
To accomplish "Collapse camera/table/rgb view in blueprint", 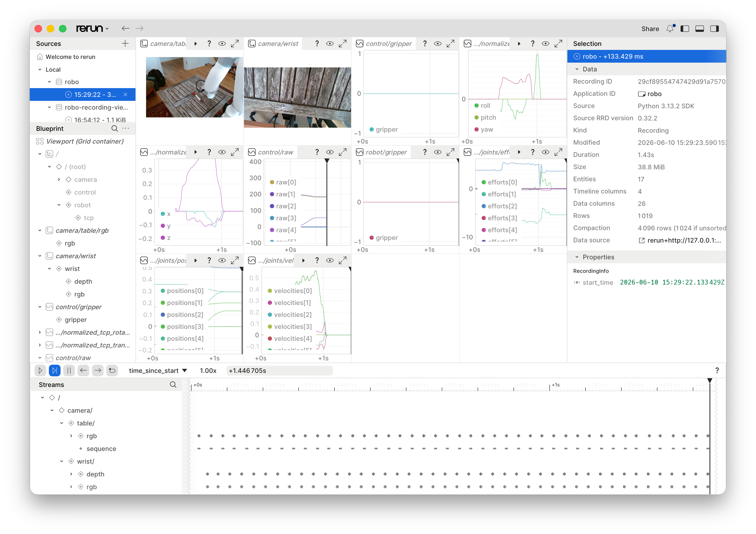I will click(x=40, y=230).
